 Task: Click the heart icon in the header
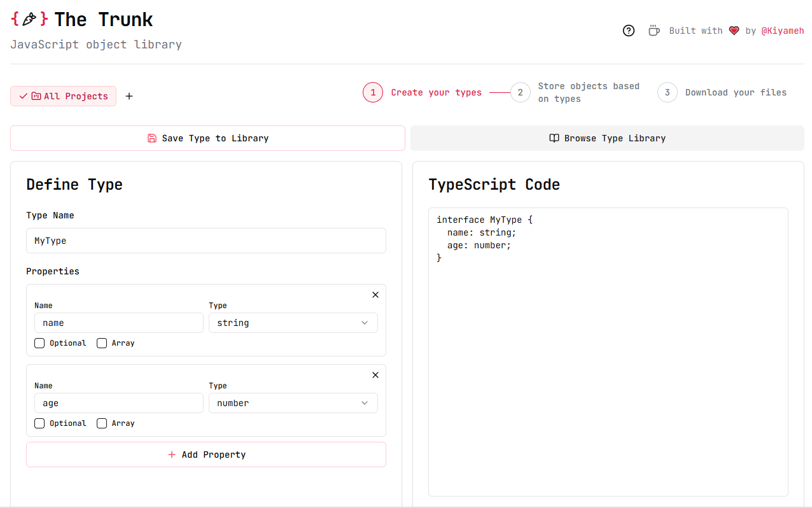(x=734, y=31)
